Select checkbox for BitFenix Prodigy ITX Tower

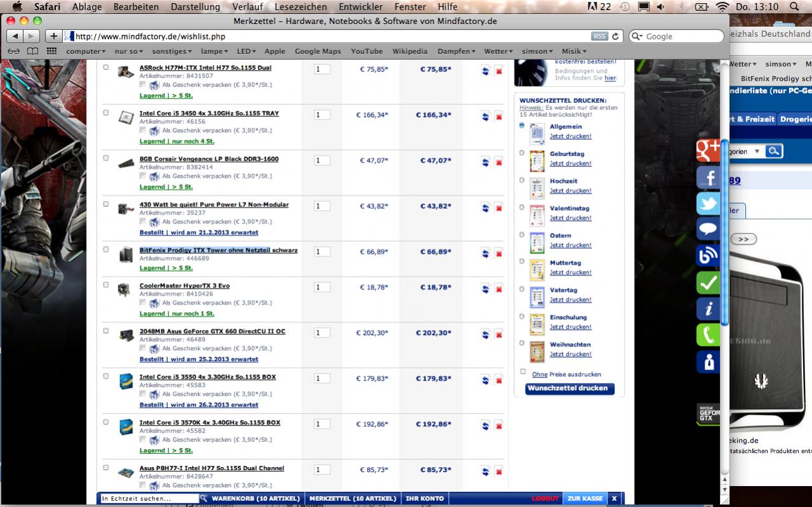[106, 249]
